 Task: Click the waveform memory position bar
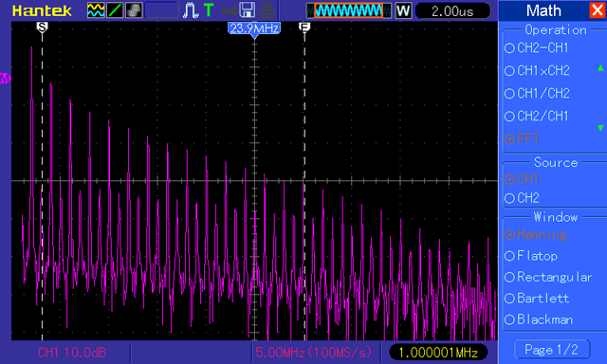[348, 10]
